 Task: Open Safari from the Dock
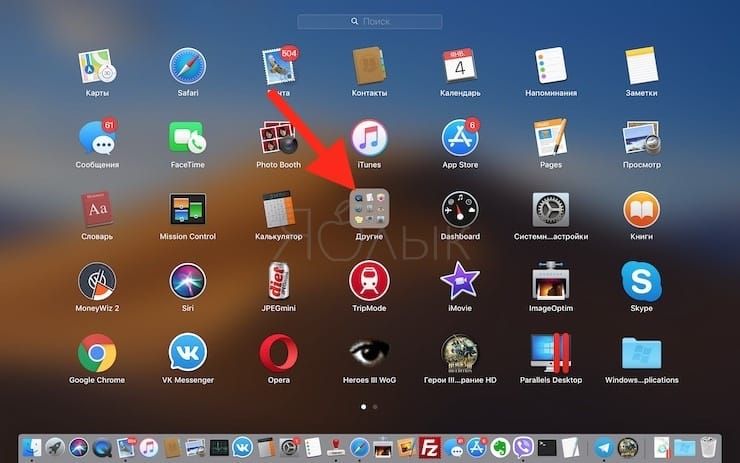tap(360, 447)
